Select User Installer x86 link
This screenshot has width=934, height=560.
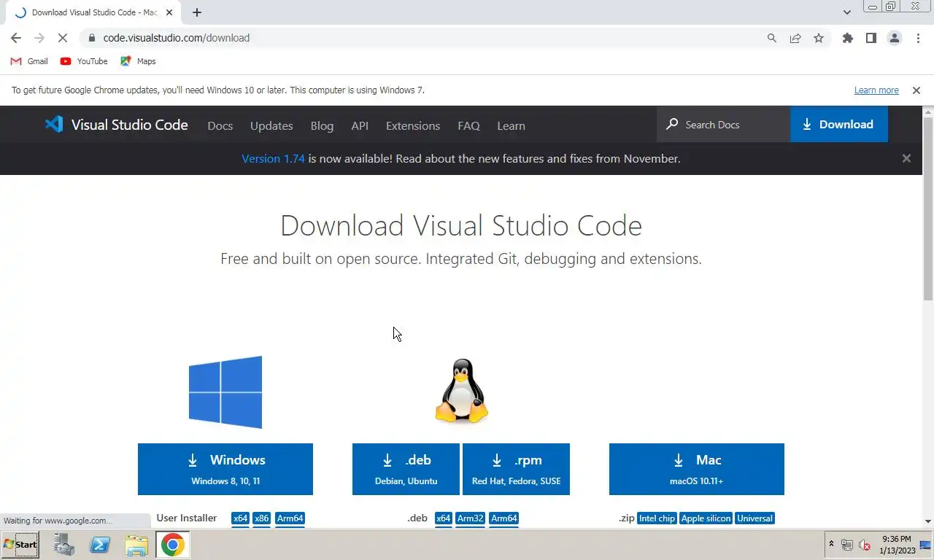pos(262,518)
